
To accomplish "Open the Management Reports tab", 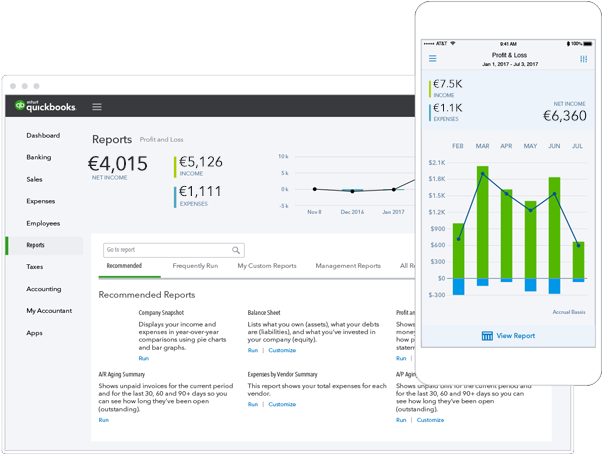I will pyautogui.click(x=348, y=266).
